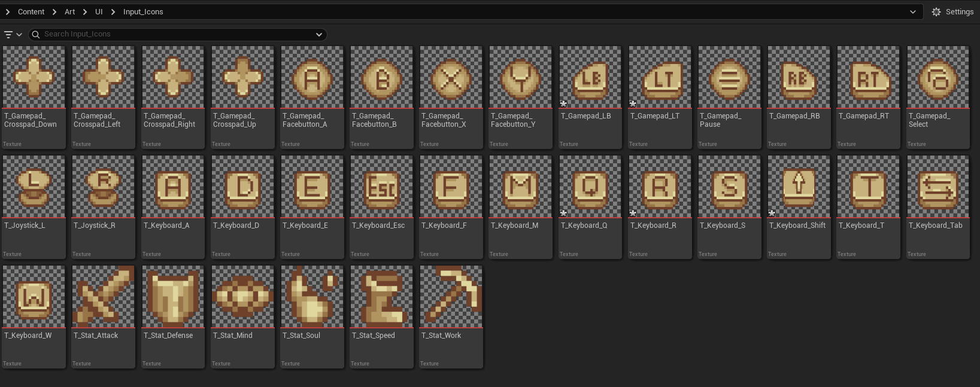Open the Settings menu

tap(952, 12)
